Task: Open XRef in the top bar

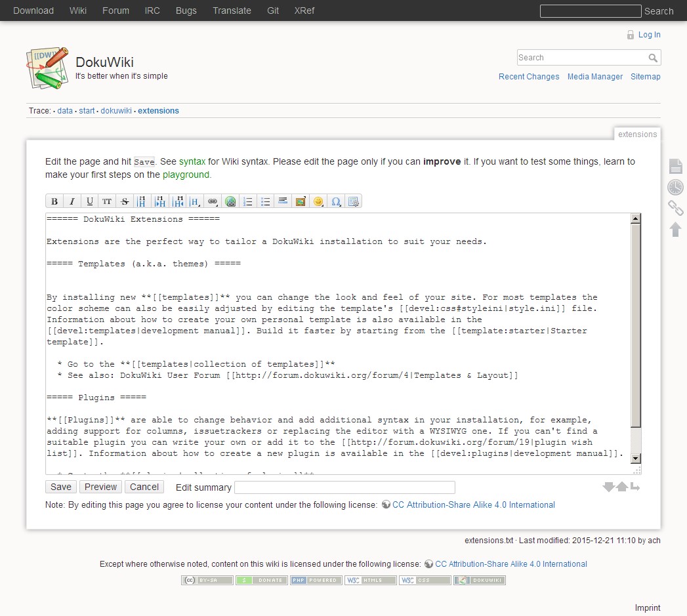Action: coord(304,10)
